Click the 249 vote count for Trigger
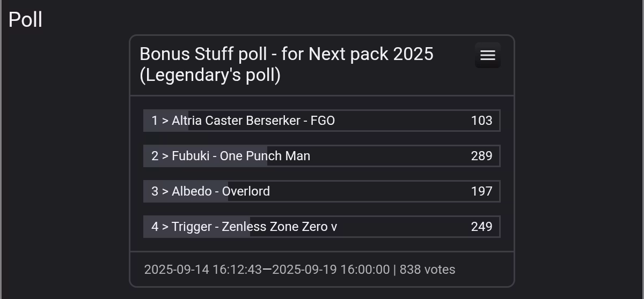Image resolution: width=644 pixels, height=299 pixels. tap(481, 227)
